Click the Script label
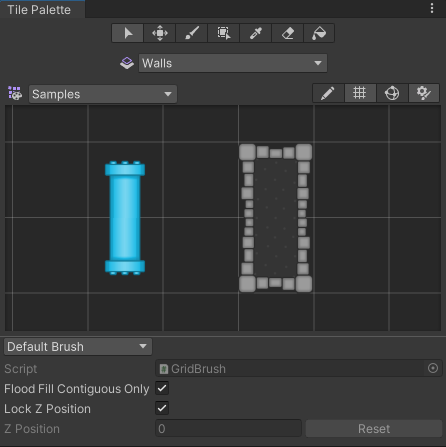Screen dimensions: 446x447 pyautogui.click(x=21, y=369)
